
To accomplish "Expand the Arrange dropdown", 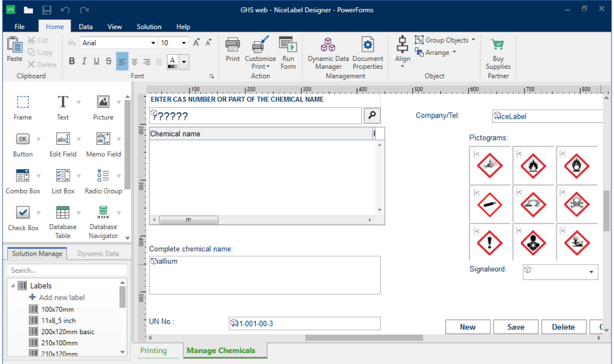I will click(x=454, y=52).
